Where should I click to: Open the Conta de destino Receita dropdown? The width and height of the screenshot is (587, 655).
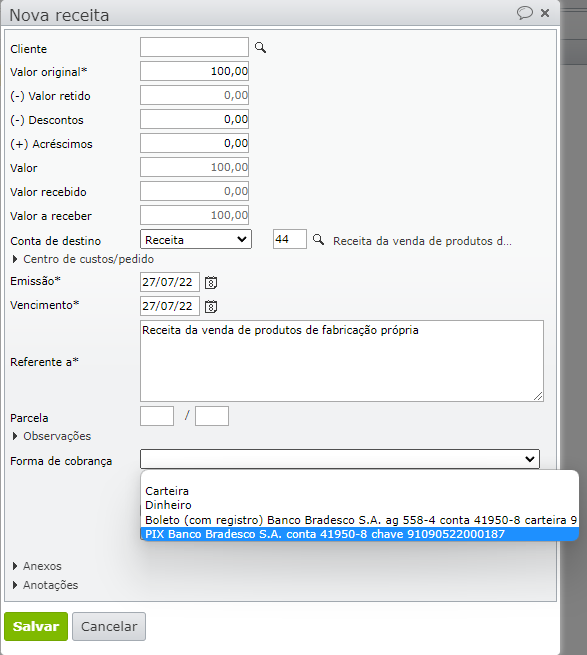point(196,239)
